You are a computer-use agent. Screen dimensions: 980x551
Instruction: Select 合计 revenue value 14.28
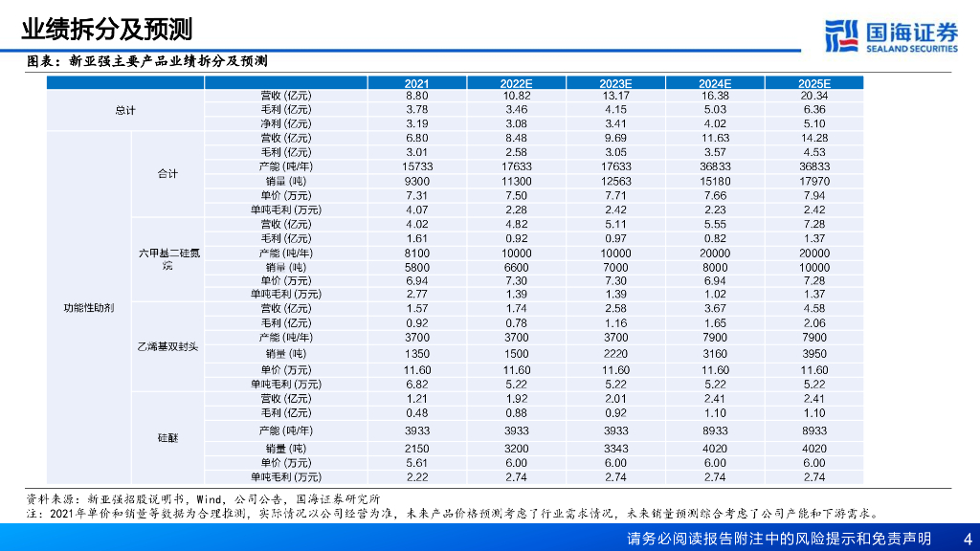click(814, 138)
